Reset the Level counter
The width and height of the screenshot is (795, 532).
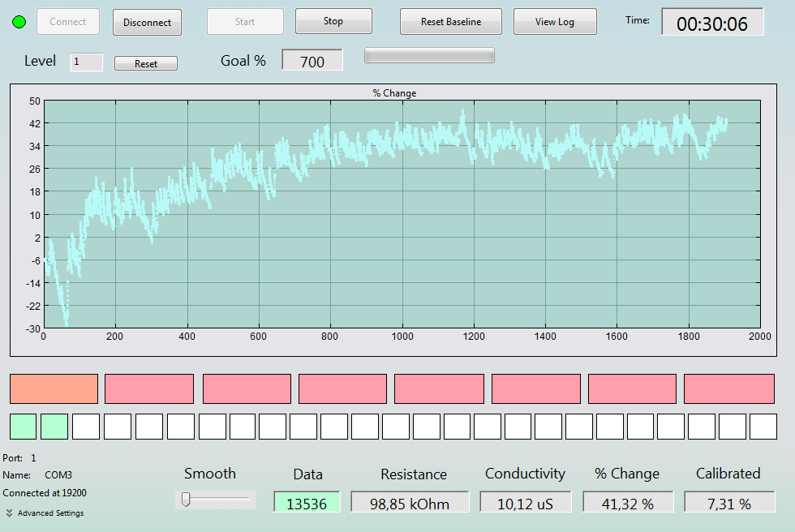pos(146,63)
